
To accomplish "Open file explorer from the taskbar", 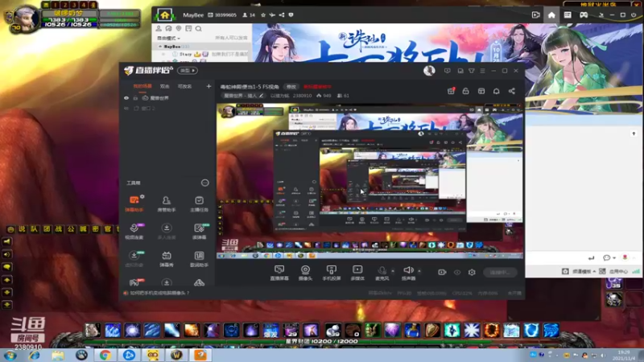I will pyautogui.click(x=58, y=355).
